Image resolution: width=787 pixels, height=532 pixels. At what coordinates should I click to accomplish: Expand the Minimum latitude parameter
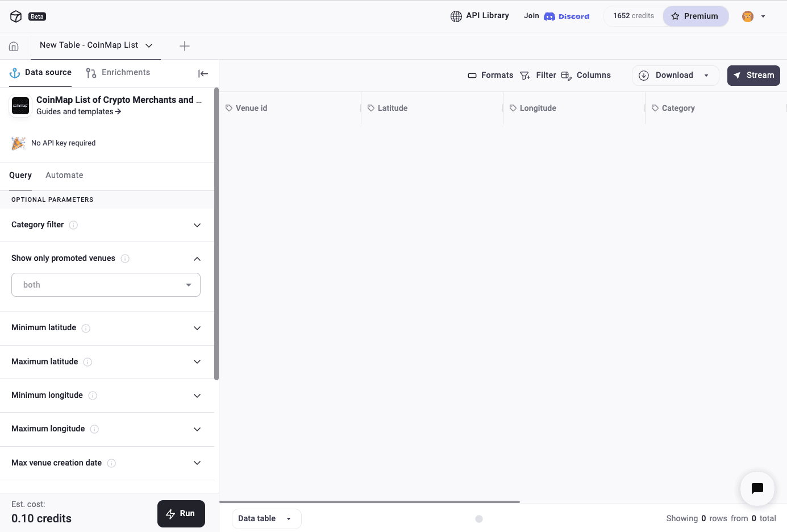tap(197, 328)
